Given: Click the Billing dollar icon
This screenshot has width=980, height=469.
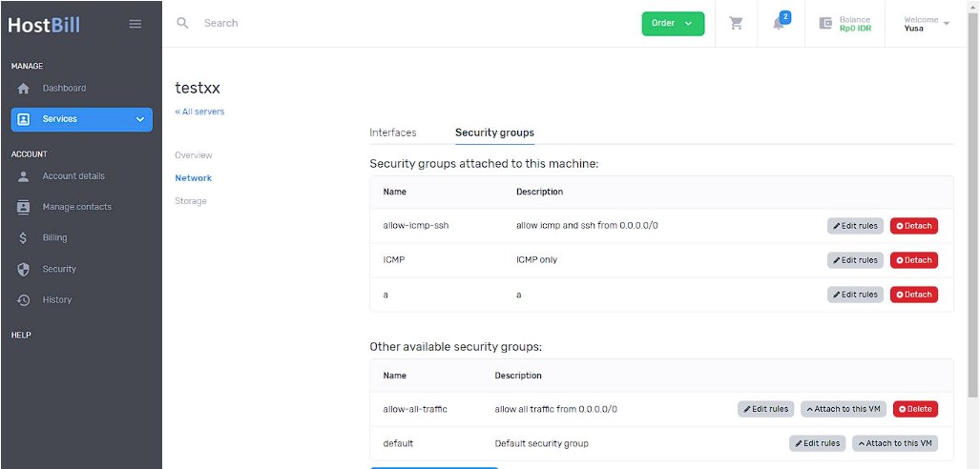Looking at the screenshot, I should coord(24,238).
